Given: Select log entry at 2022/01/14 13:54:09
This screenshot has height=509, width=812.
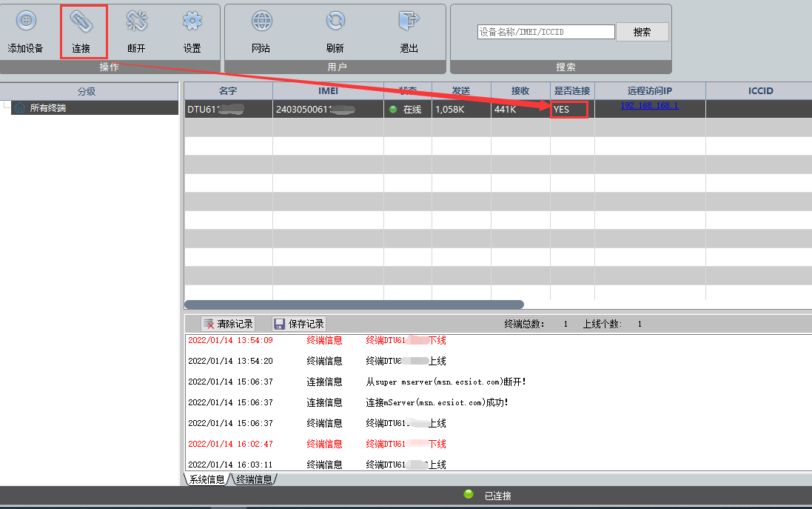Looking at the screenshot, I should [x=317, y=340].
